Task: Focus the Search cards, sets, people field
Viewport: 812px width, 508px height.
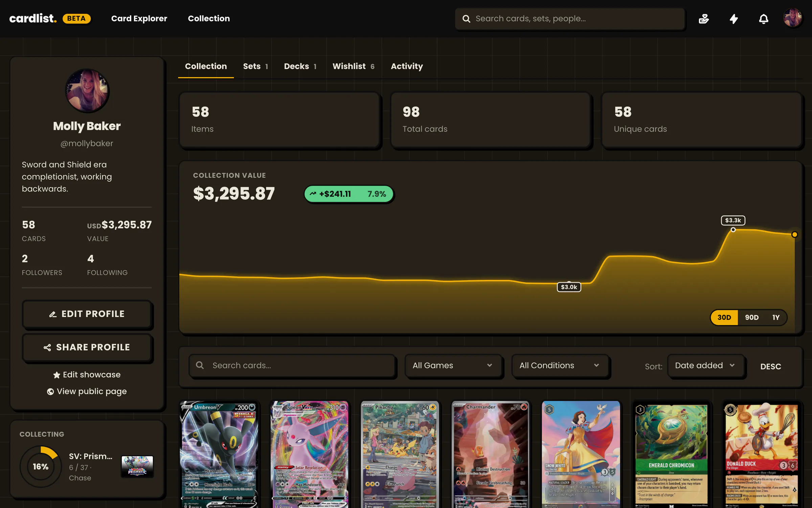Action: pos(570,19)
